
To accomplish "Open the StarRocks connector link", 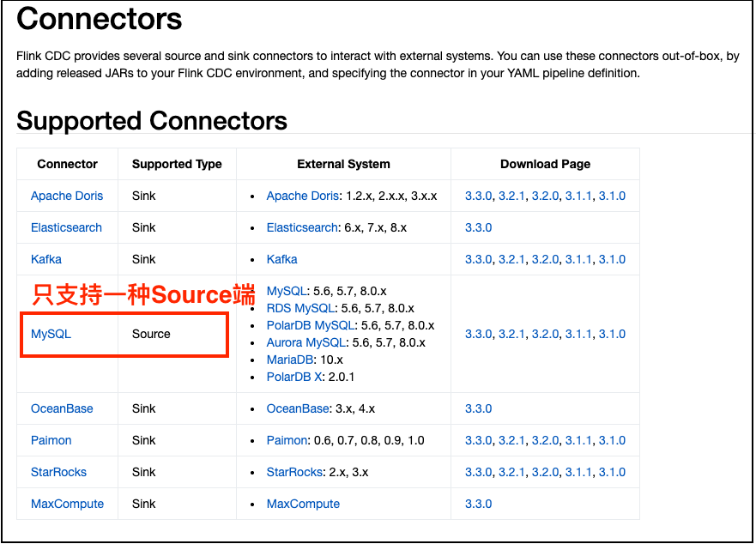I will 59,472.
